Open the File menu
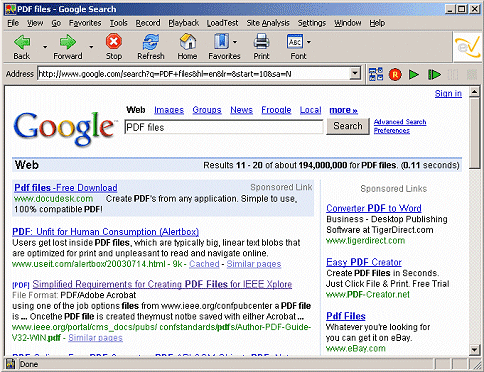This screenshot has height=372, width=484. pos(13,23)
